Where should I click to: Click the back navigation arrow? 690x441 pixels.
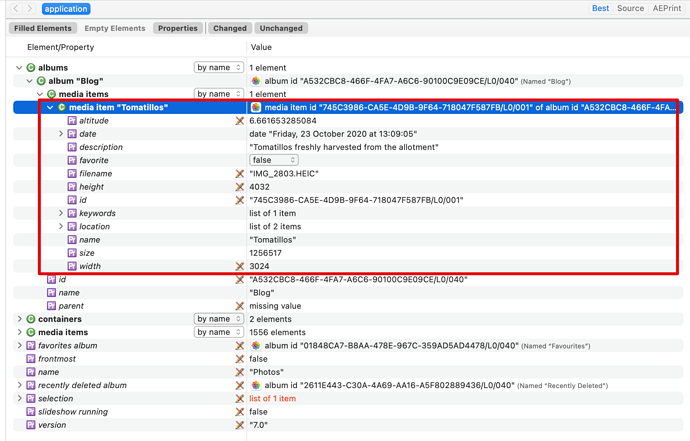coord(16,8)
